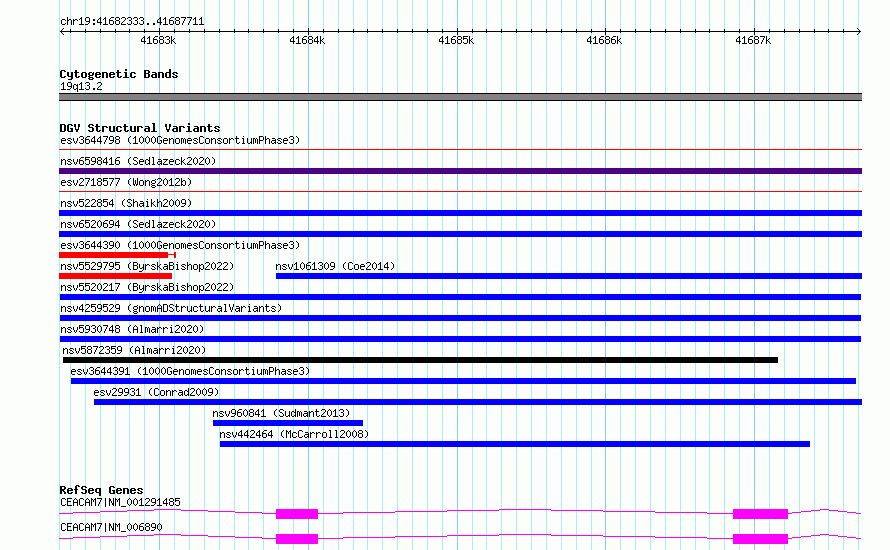Click the left arrow end of the ruler
890x550 pixels.
62,32
